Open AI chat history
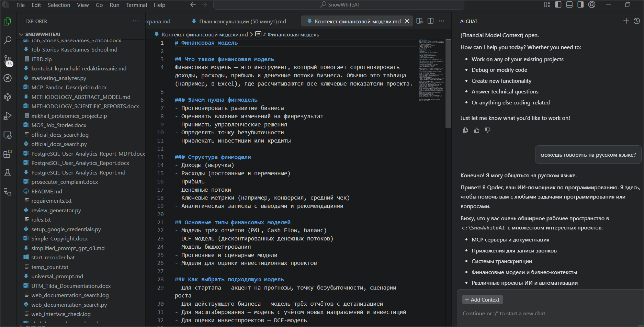The image size is (644, 327). click(636, 21)
